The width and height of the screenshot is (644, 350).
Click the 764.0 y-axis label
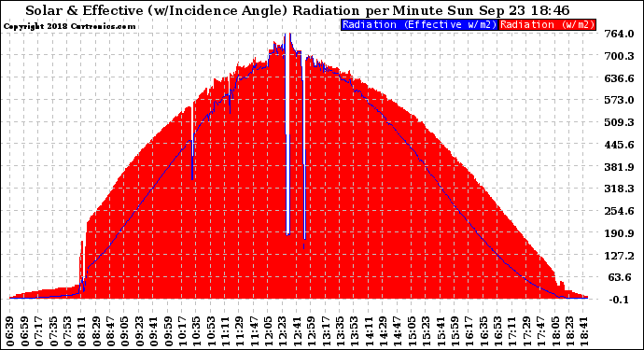619,34
